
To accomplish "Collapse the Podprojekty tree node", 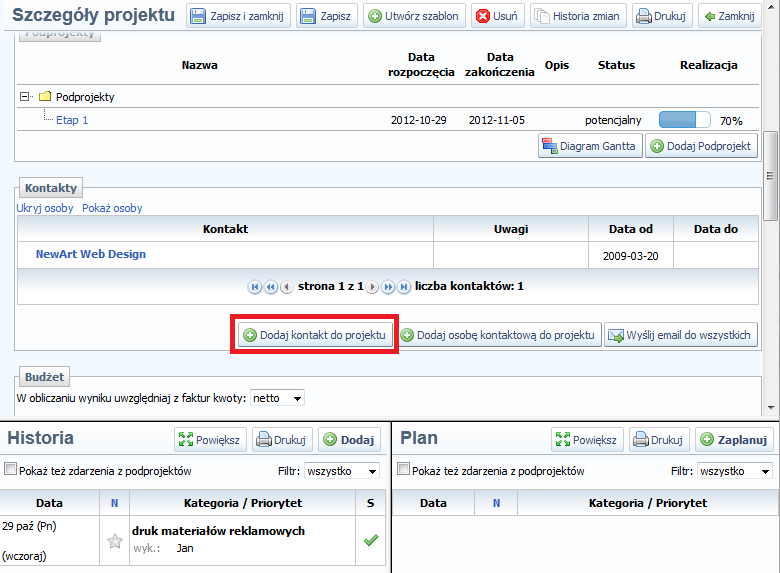I will (25, 97).
